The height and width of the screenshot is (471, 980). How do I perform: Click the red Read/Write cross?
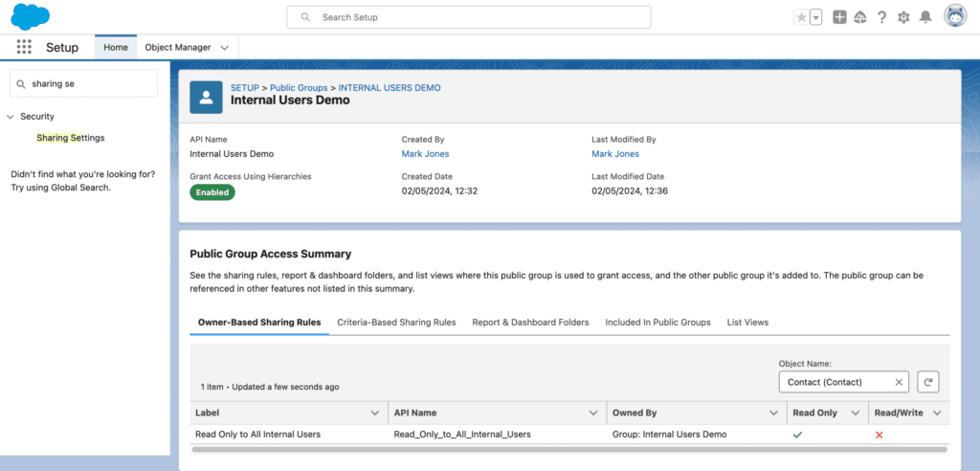879,435
